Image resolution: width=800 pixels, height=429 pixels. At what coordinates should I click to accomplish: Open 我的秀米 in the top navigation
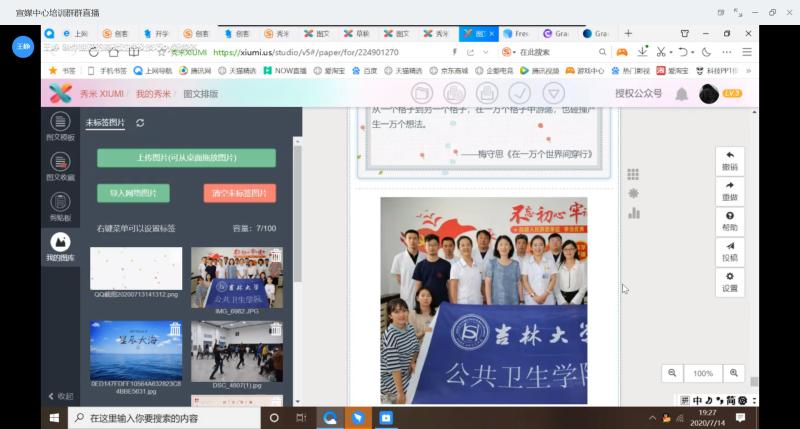(x=152, y=93)
